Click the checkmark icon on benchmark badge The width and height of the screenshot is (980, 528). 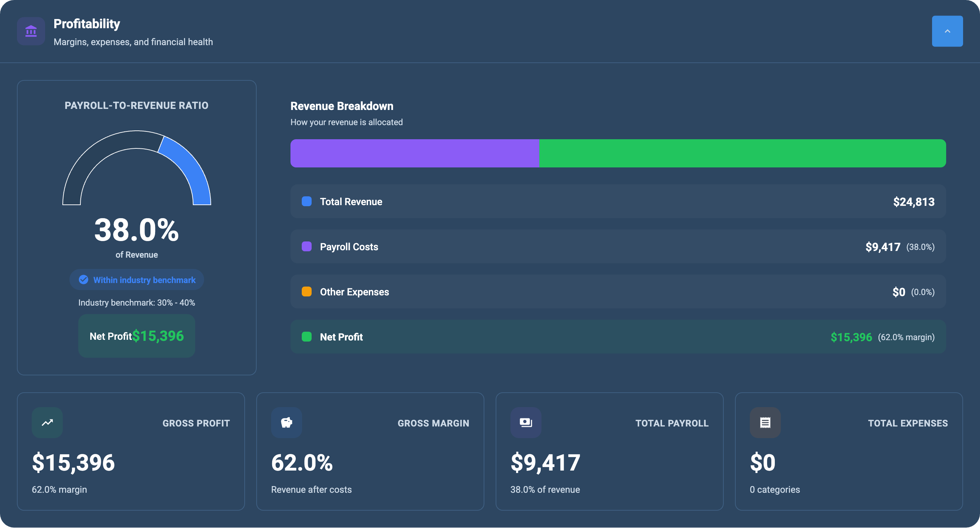coord(83,280)
